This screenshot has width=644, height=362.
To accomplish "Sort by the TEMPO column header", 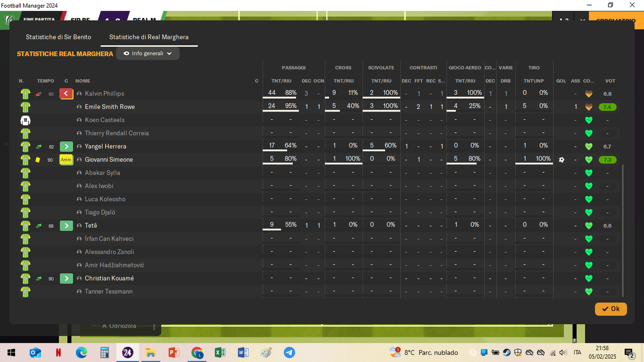I will click(45, 81).
